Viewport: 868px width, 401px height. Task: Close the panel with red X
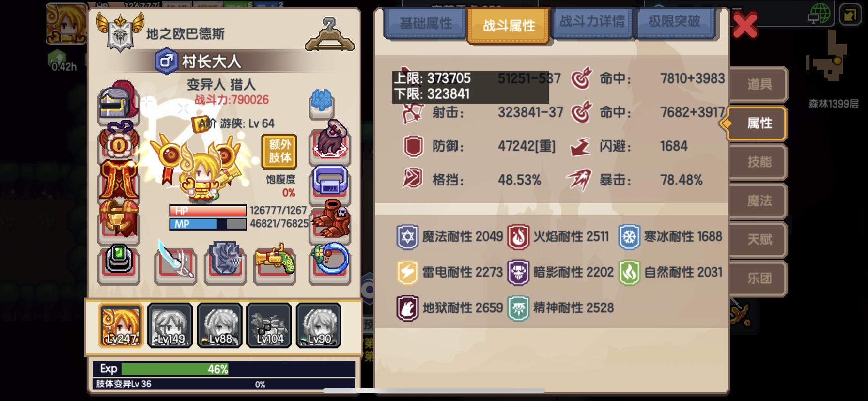pos(744,25)
